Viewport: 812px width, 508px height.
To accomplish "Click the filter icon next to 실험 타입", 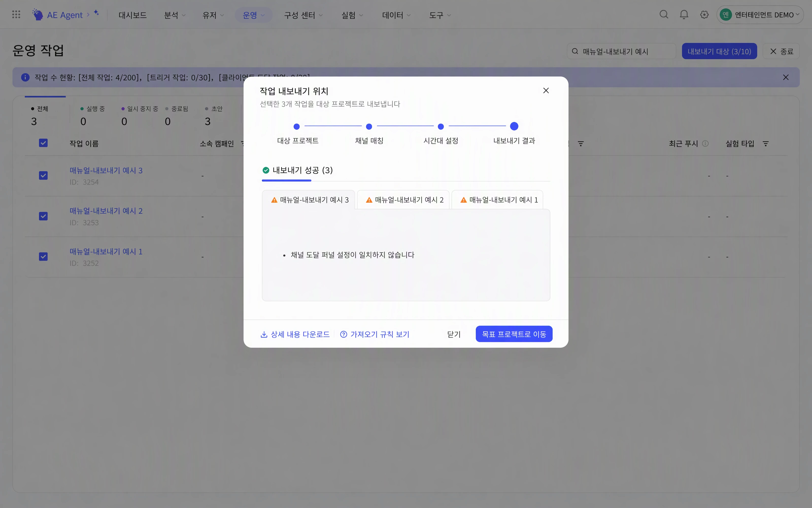I will 766,144.
